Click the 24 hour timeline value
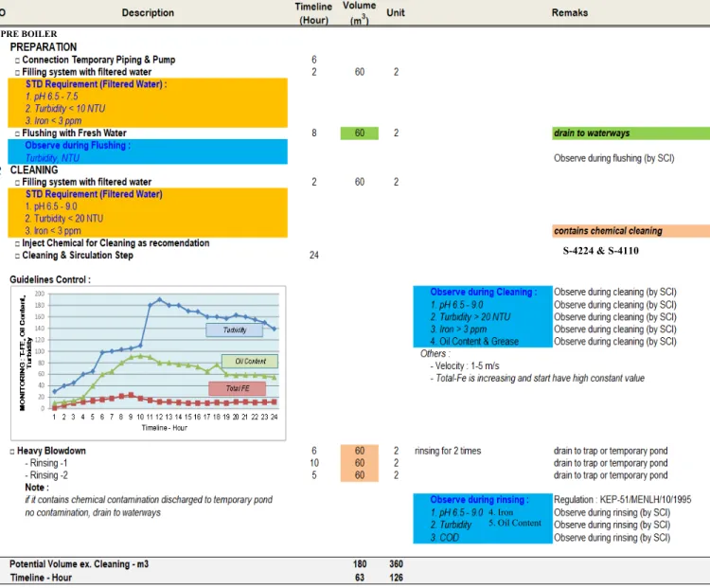The image size is (710, 588). coord(313,256)
